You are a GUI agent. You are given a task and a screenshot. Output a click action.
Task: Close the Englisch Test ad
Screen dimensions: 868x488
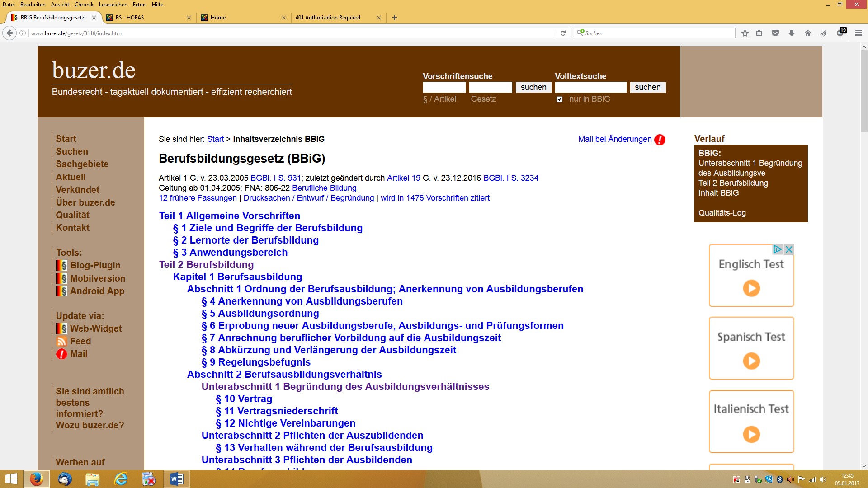(x=789, y=249)
